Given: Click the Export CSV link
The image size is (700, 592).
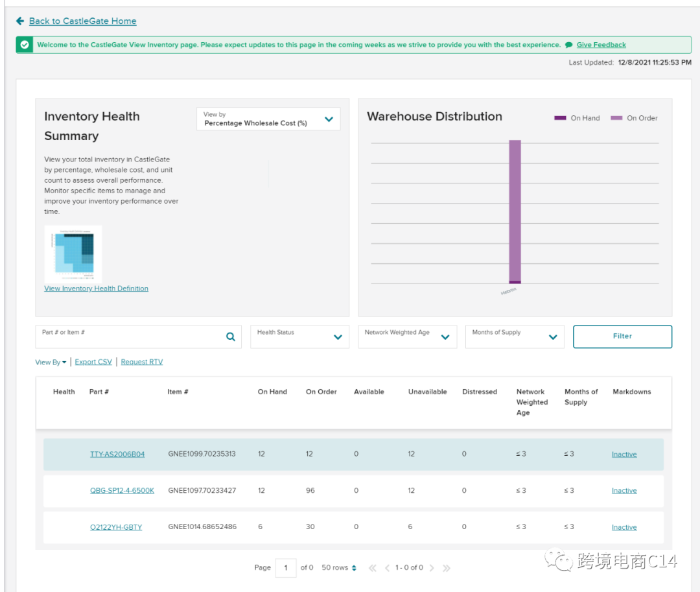Looking at the screenshot, I should point(93,362).
